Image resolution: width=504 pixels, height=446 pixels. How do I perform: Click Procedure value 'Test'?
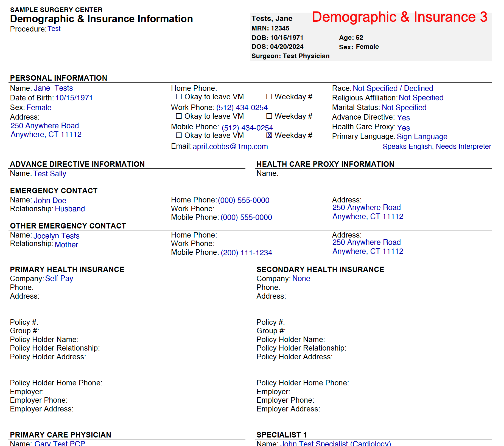(x=54, y=29)
